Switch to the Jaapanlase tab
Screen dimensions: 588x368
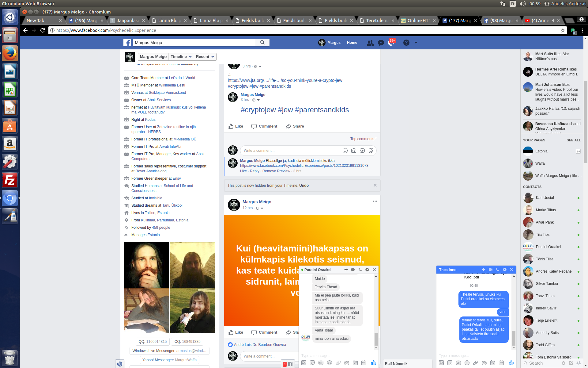coord(128,21)
